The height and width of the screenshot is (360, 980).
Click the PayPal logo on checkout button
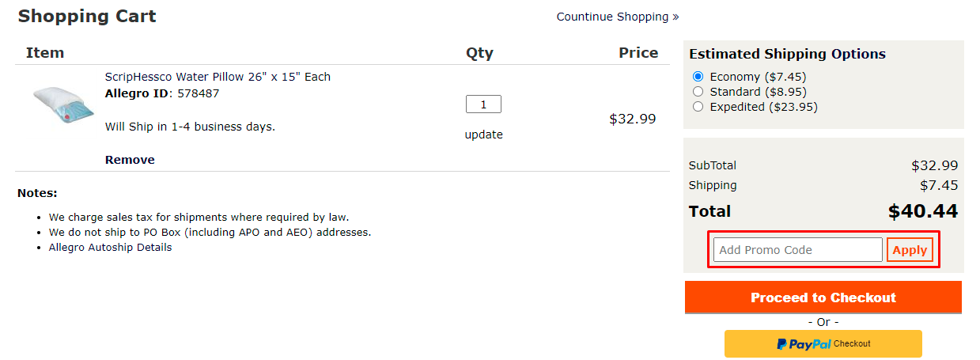click(x=804, y=344)
